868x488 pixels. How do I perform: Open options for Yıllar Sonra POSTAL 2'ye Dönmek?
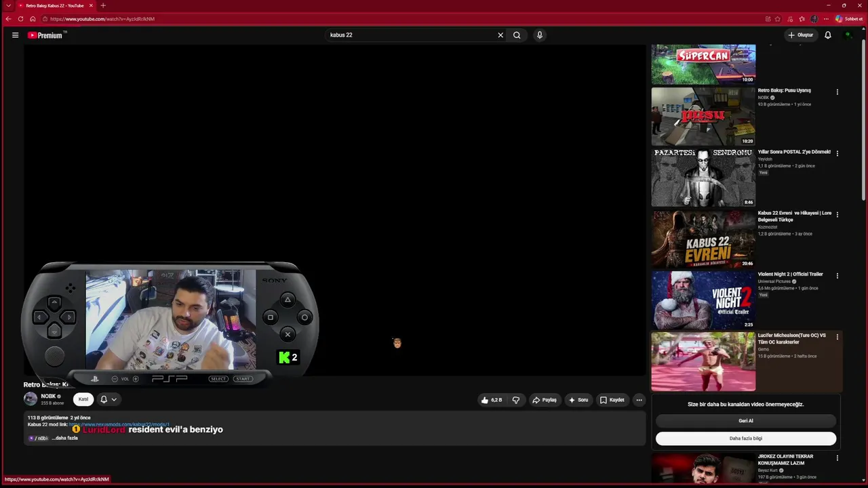pos(837,153)
